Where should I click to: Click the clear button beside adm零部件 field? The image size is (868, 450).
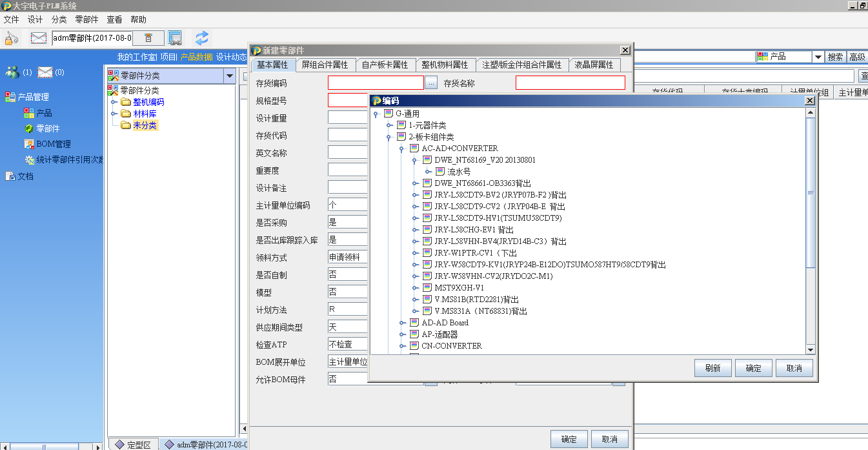[x=148, y=38]
